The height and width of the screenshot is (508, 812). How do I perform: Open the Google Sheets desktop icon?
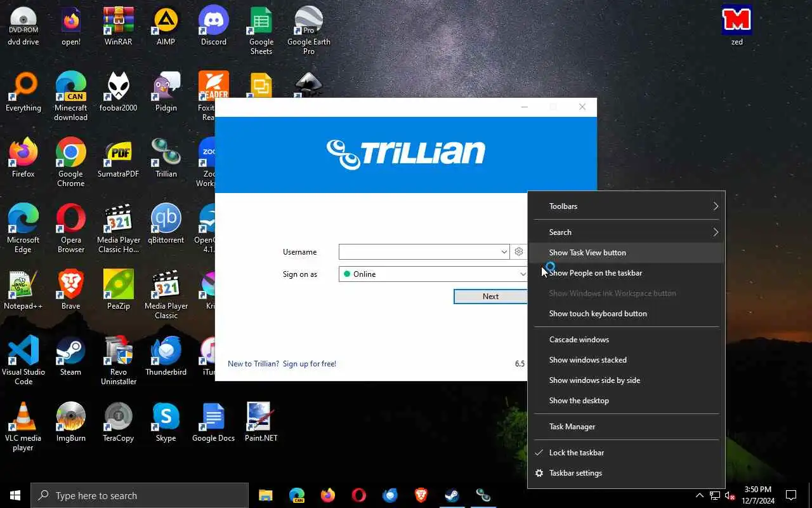click(x=261, y=30)
